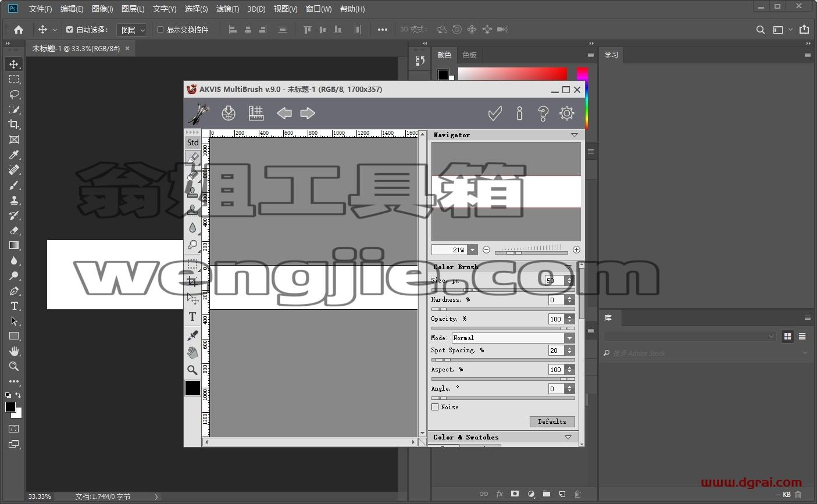Select AKVIS Blur drop tool
This screenshot has height=504, width=817.
(x=192, y=227)
